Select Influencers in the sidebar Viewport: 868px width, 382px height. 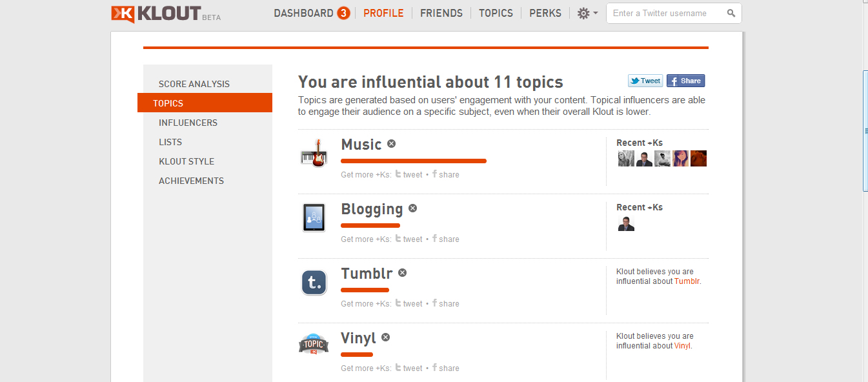(188, 123)
